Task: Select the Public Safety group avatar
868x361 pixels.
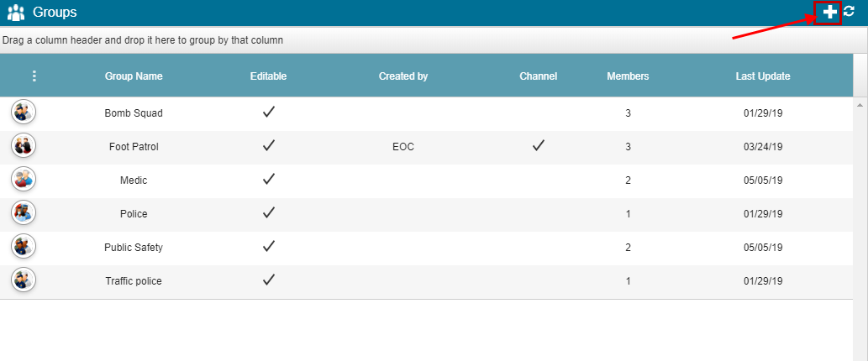Action: pyautogui.click(x=24, y=247)
